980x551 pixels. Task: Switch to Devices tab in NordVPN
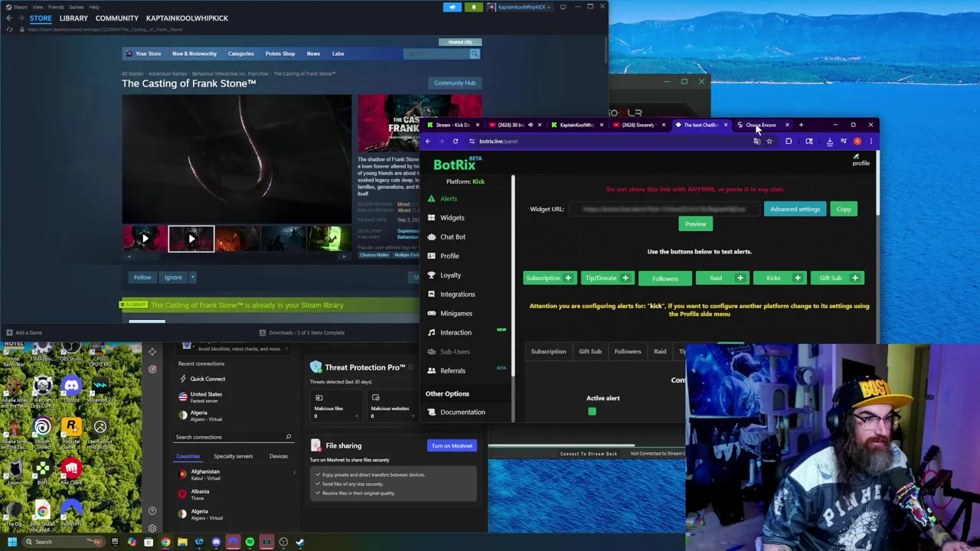click(x=278, y=456)
